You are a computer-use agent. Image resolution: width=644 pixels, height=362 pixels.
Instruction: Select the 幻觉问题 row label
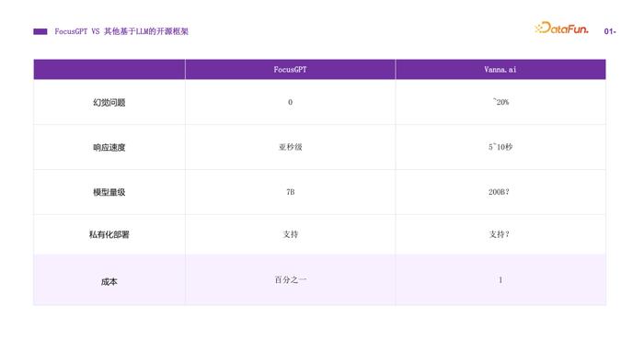(x=109, y=103)
